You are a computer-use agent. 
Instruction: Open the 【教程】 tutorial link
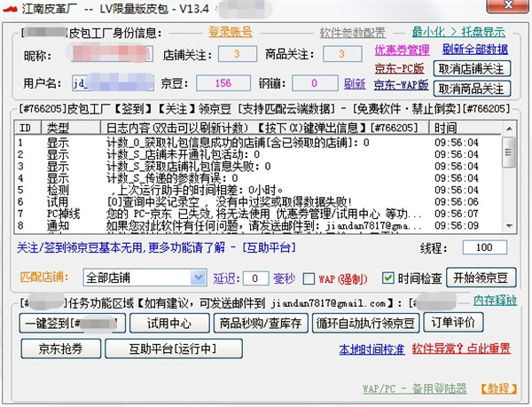pos(498,388)
